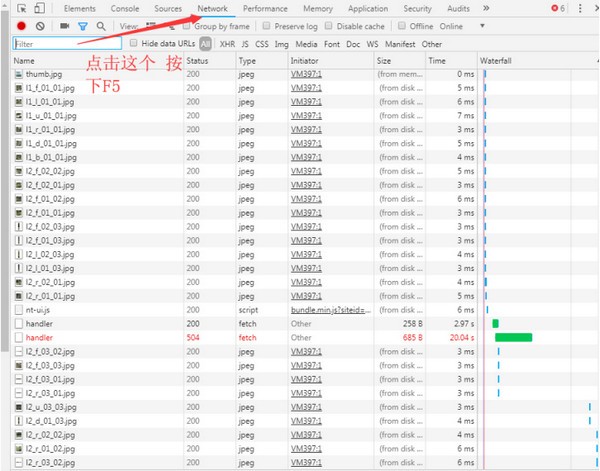This screenshot has width=600, height=471.
Task: Filter requests by XHR type
Action: pyautogui.click(x=228, y=44)
